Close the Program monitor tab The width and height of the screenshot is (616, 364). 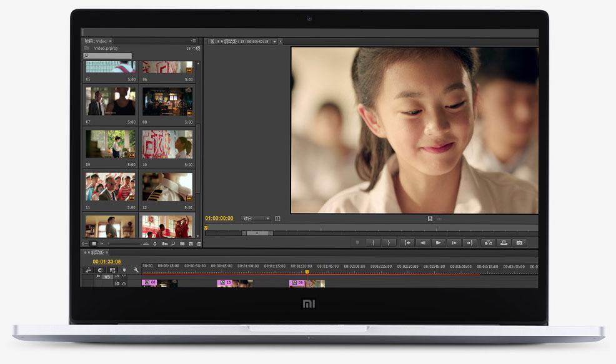(x=281, y=42)
